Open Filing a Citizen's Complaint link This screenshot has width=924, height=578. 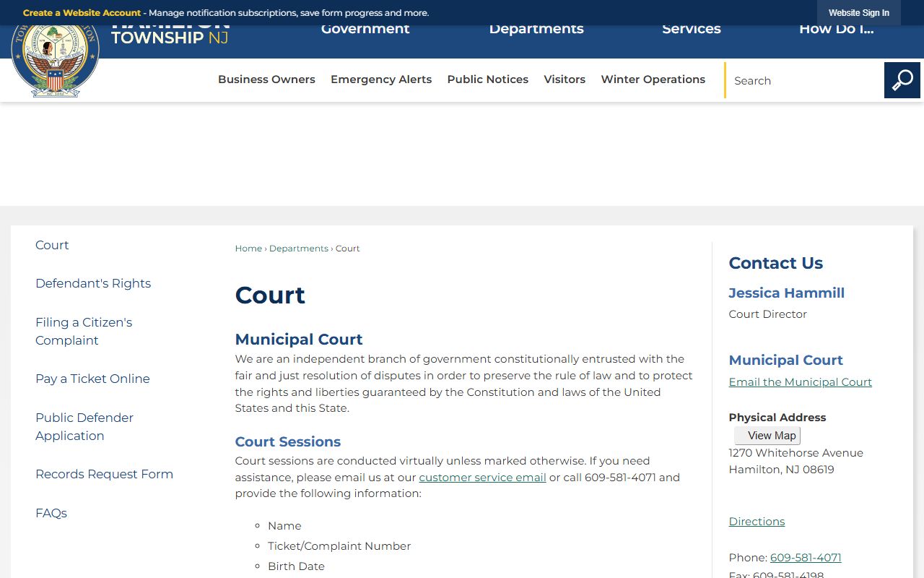(84, 331)
